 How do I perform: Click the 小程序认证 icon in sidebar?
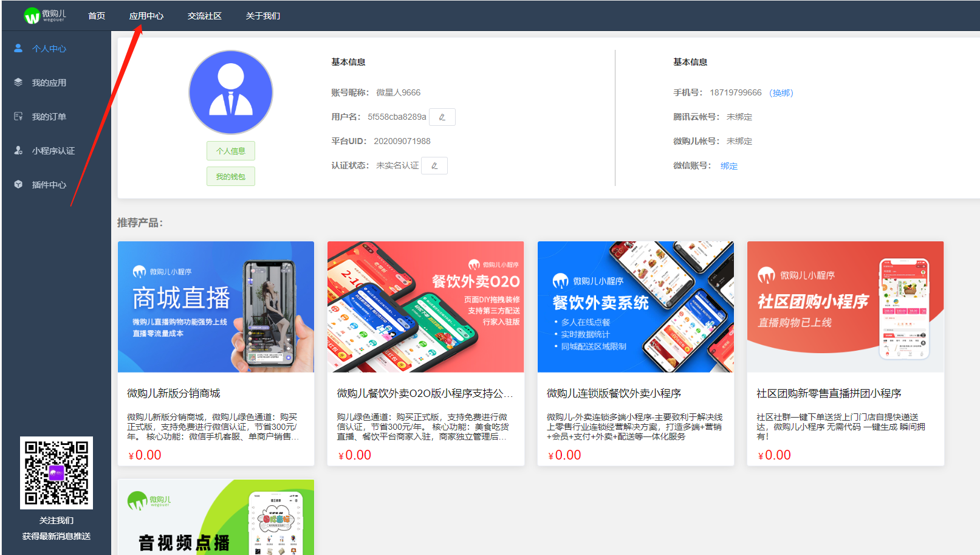tap(18, 150)
